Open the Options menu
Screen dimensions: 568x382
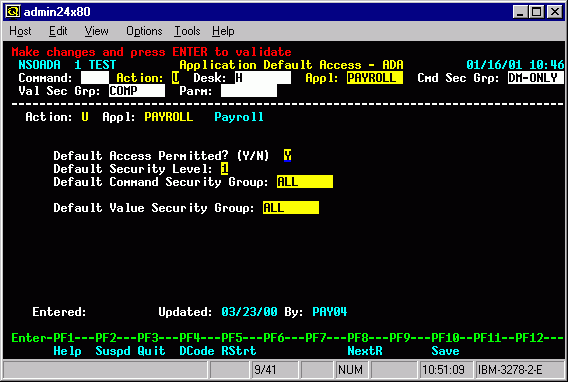tap(144, 32)
